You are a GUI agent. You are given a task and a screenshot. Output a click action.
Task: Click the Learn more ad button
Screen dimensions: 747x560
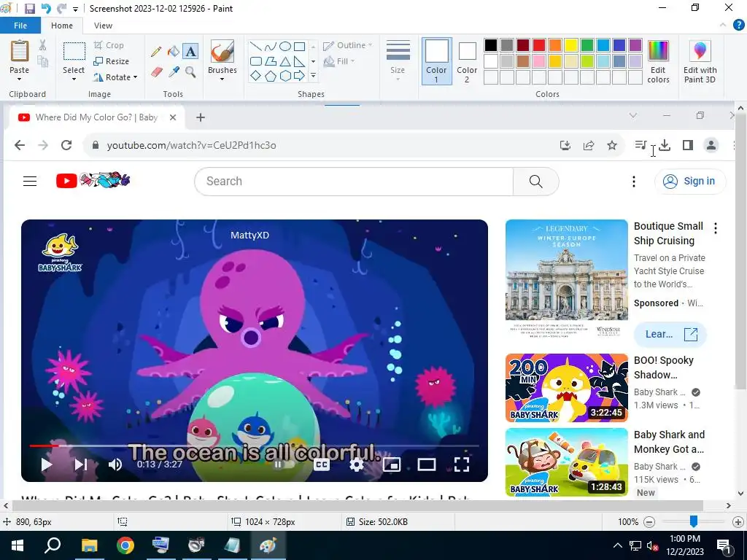[670, 334]
